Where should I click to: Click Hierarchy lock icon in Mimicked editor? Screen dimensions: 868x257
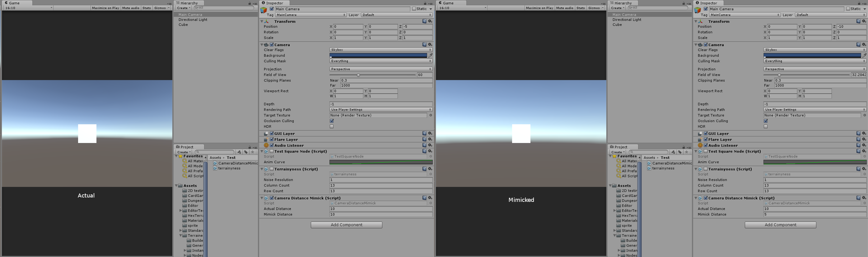coord(684,3)
